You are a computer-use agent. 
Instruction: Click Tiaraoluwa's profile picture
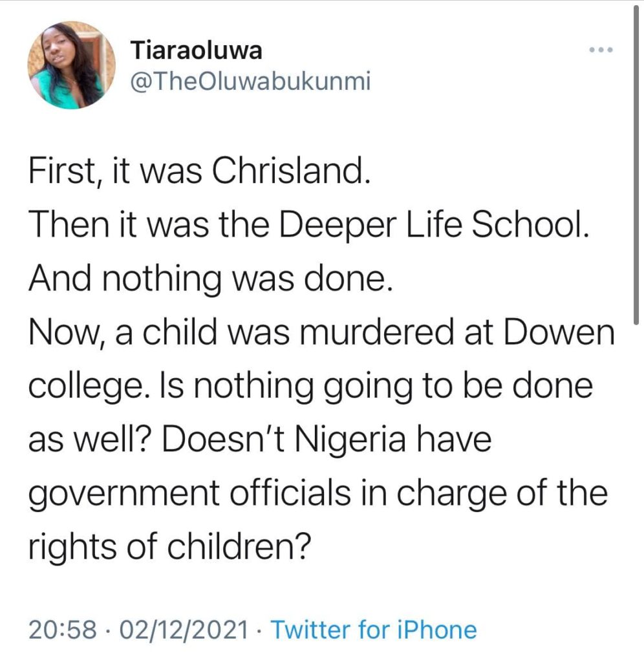[x=72, y=65]
